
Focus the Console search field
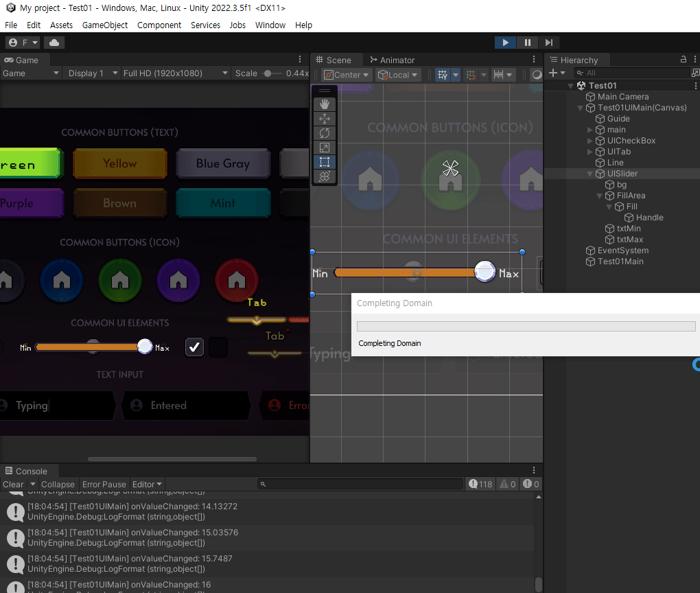pyautogui.click(x=360, y=484)
